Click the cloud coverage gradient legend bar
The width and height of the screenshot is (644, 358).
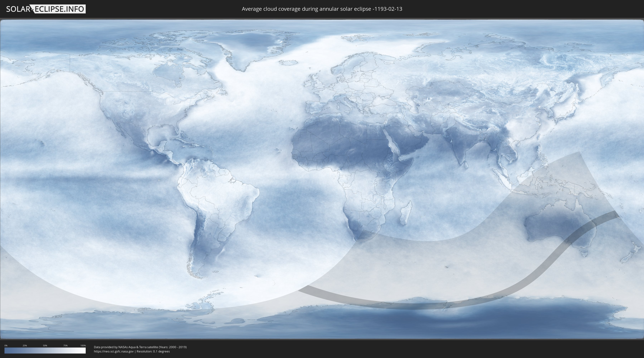tap(45, 350)
